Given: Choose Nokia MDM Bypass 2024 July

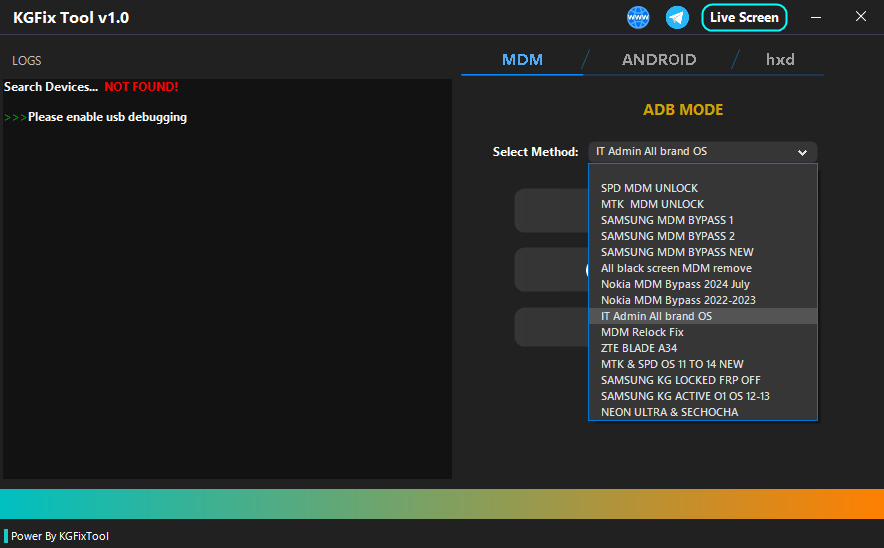Looking at the screenshot, I should tap(673, 284).
